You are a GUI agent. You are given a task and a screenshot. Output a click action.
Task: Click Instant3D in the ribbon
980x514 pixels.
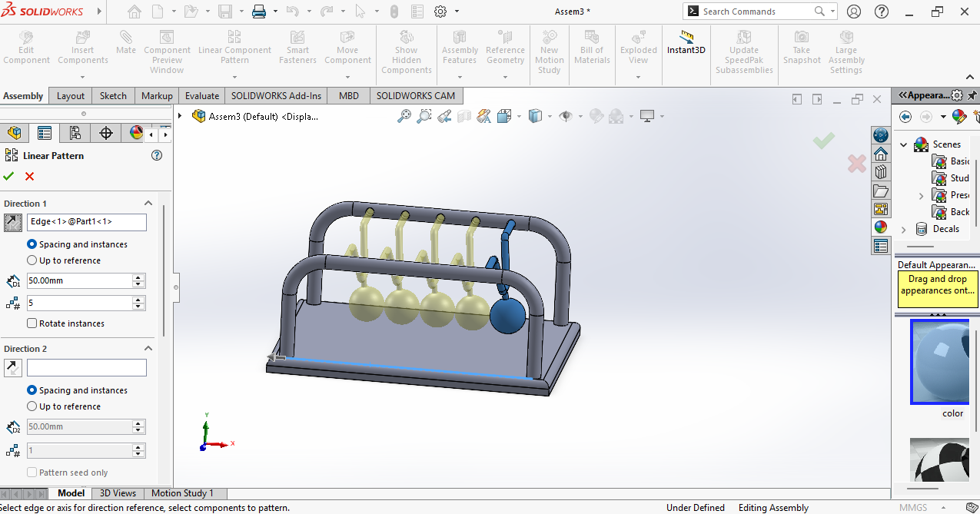click(686, 44)
